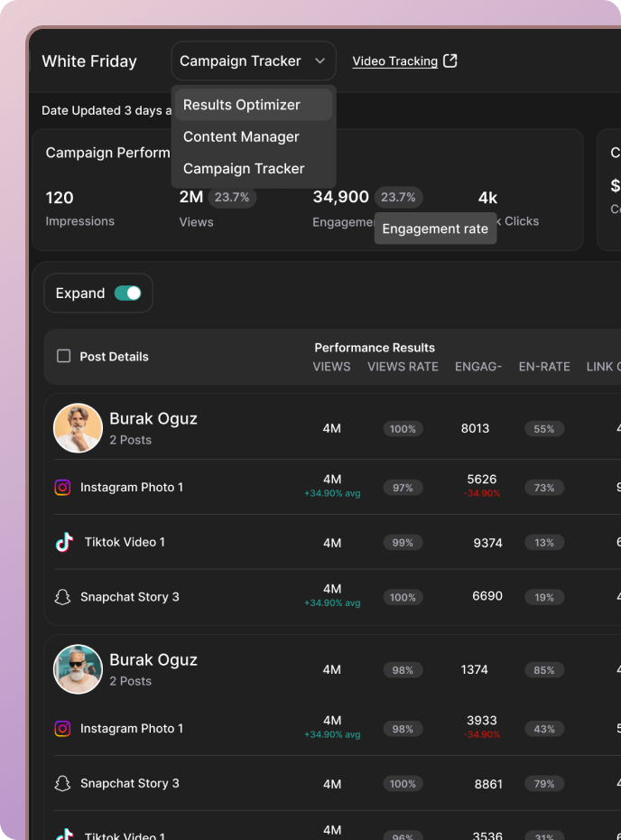
Task: Click the 34,900 engagements figure
Action: coord(341,197)
